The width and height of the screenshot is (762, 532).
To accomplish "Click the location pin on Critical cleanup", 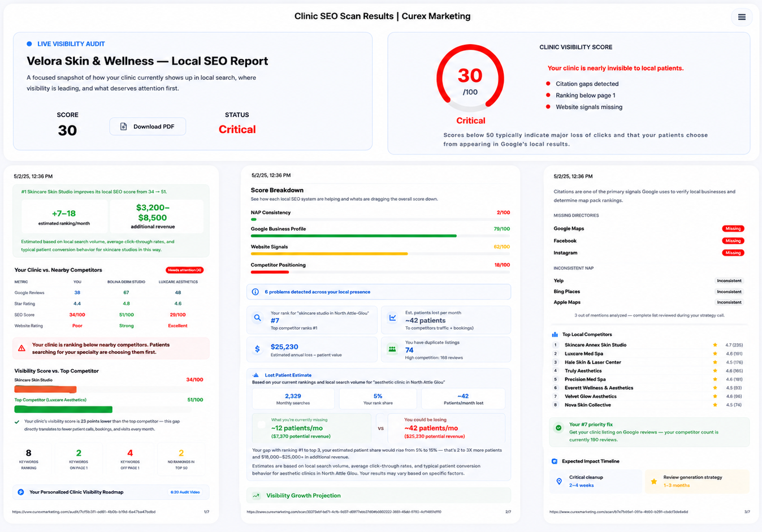I will 559,481.
